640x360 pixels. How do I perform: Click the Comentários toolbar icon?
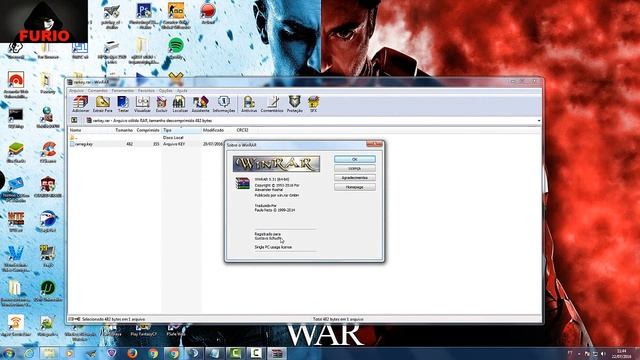tap(272, 104)
